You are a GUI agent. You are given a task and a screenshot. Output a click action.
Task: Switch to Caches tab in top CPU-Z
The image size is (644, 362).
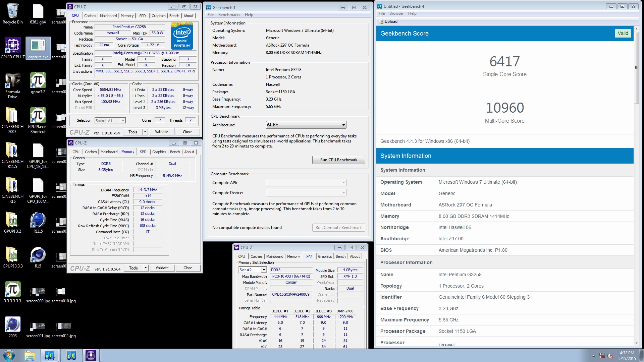coord(90,16)
